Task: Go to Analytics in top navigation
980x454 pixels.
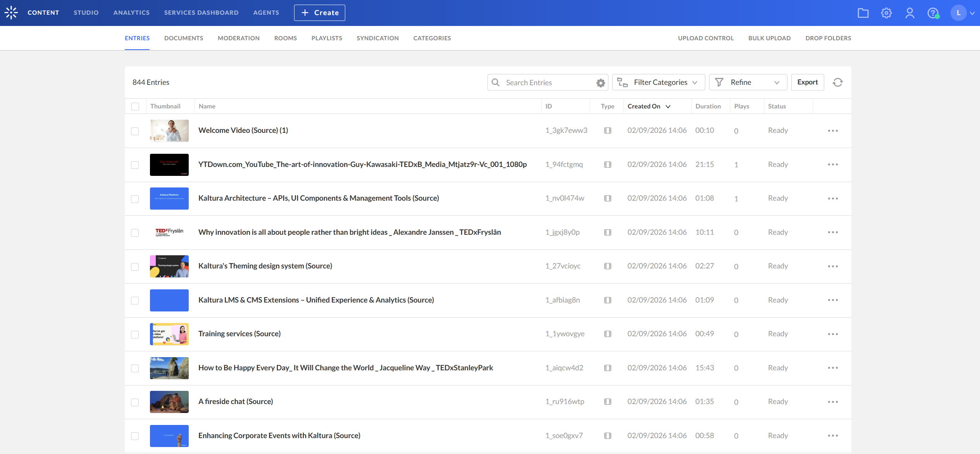Action: [131, 12]
